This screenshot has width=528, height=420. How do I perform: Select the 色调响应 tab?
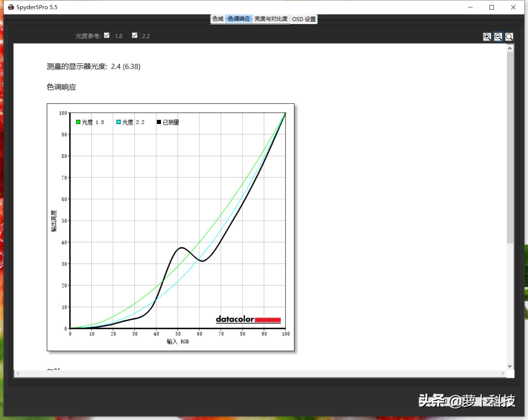pos(239,19)
